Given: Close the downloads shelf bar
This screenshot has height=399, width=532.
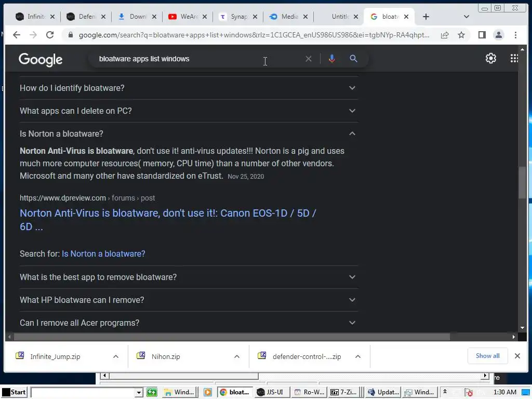Looking at the screenshot, I should (517, 356).
